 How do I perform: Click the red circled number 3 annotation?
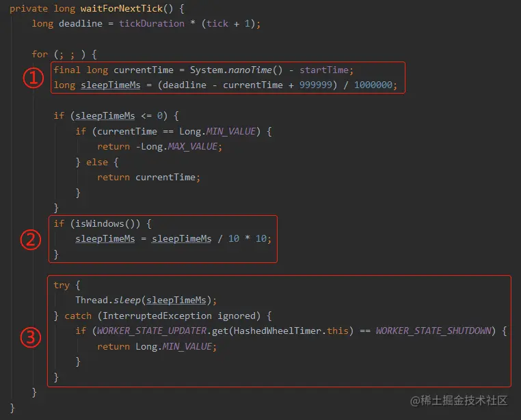(x=31, y=337)
